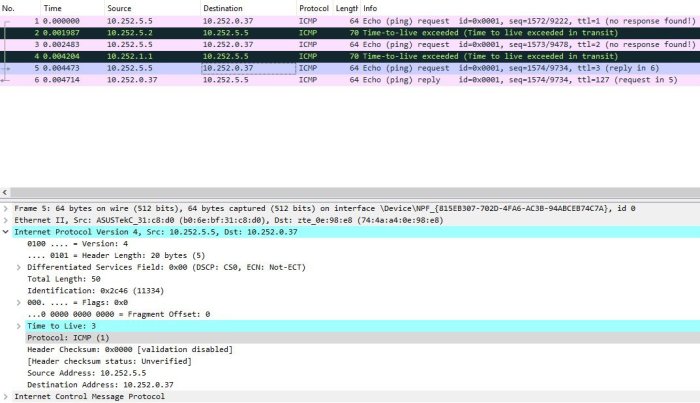Click time value 0.004714 in packet list
700x403 pixels.
(61, 80)
